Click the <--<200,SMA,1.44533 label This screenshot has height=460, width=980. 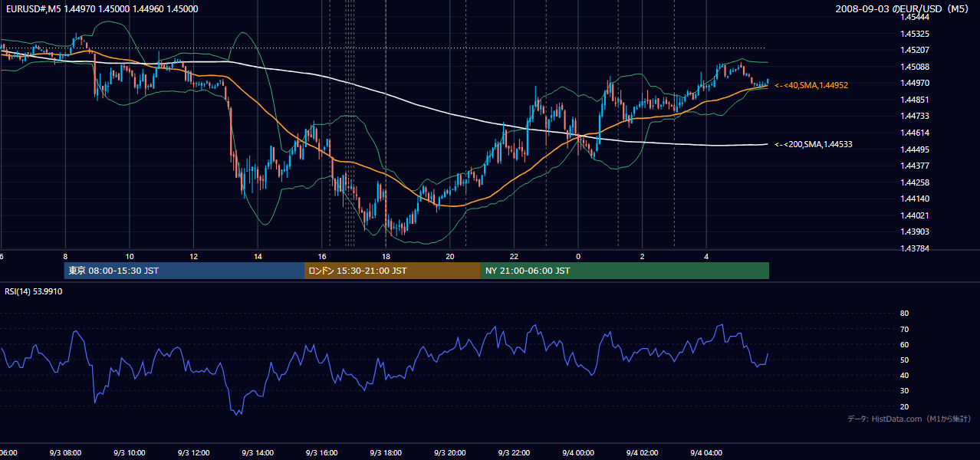coord(814,144)
